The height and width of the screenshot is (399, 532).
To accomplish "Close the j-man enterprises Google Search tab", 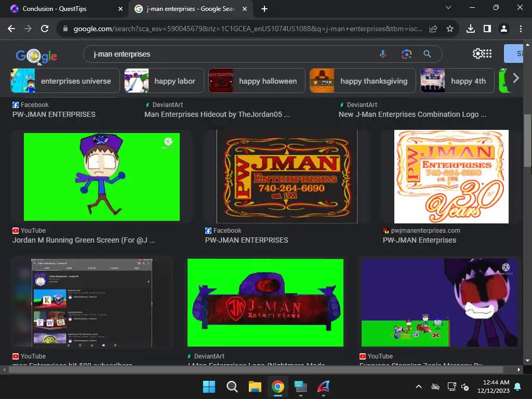I will (245, 9).
